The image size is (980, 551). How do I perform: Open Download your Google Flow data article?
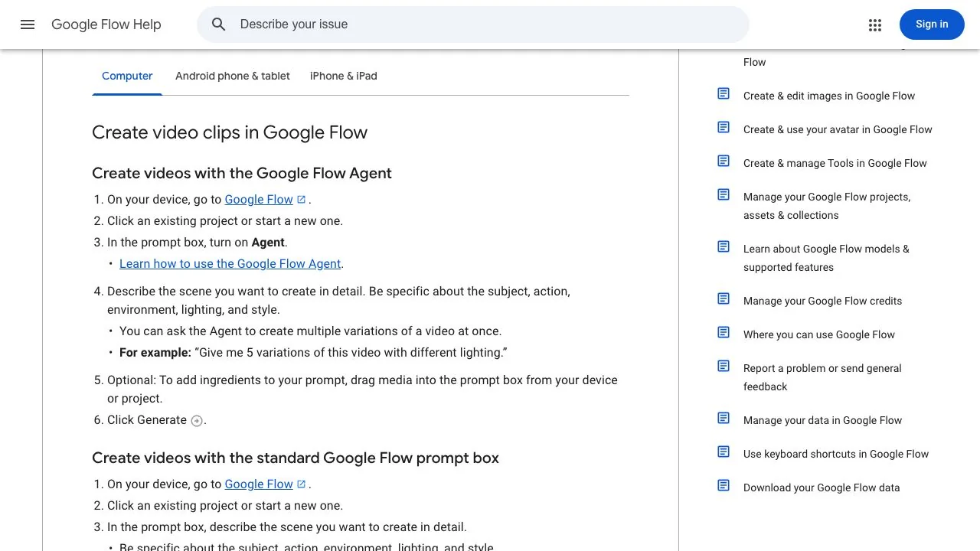coord(822,487)
